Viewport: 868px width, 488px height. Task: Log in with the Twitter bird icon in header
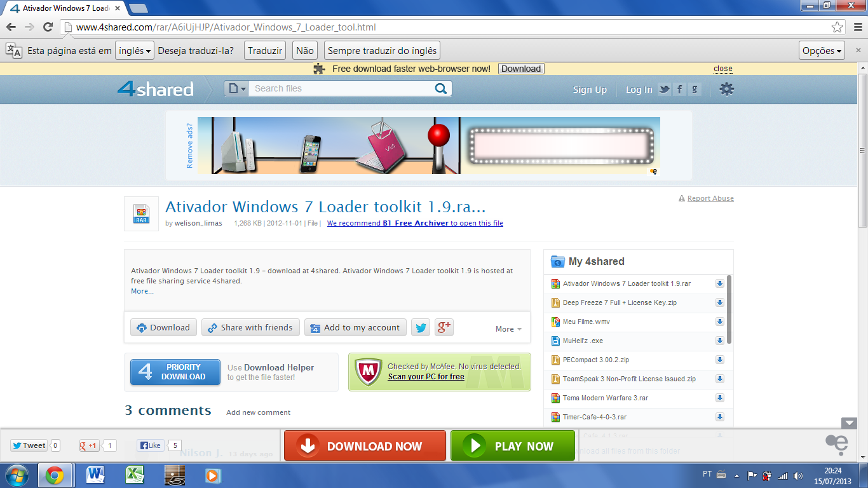point(665,90)
